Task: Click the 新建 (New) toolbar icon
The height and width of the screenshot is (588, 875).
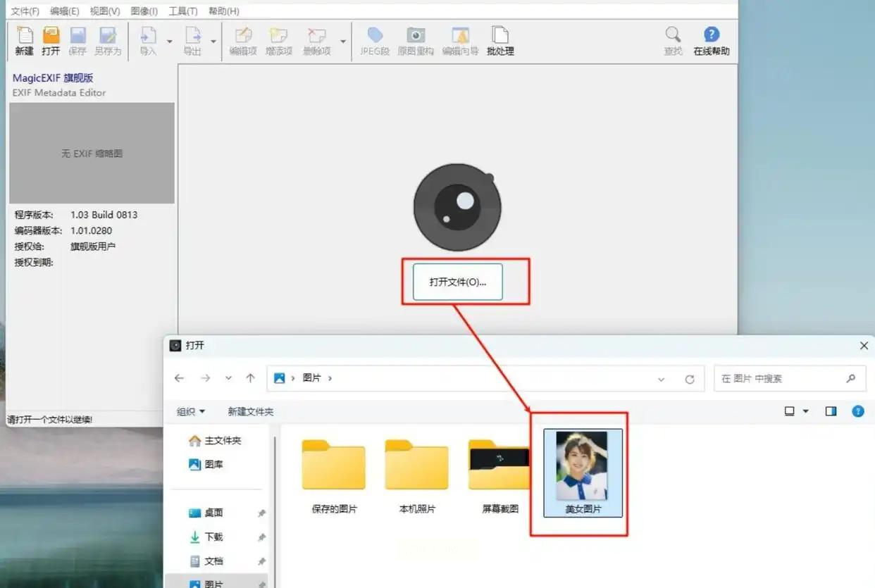Action: [x=25, y=41]
